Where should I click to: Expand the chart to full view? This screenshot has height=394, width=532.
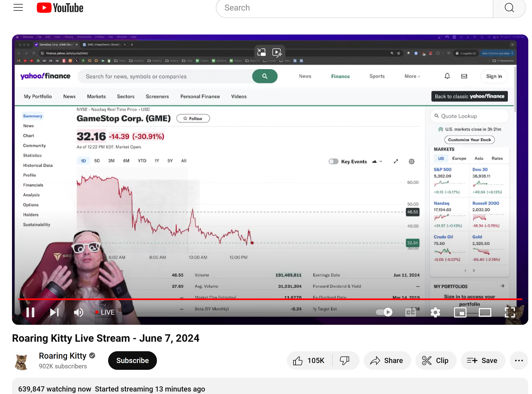click(x=396, y=162)
